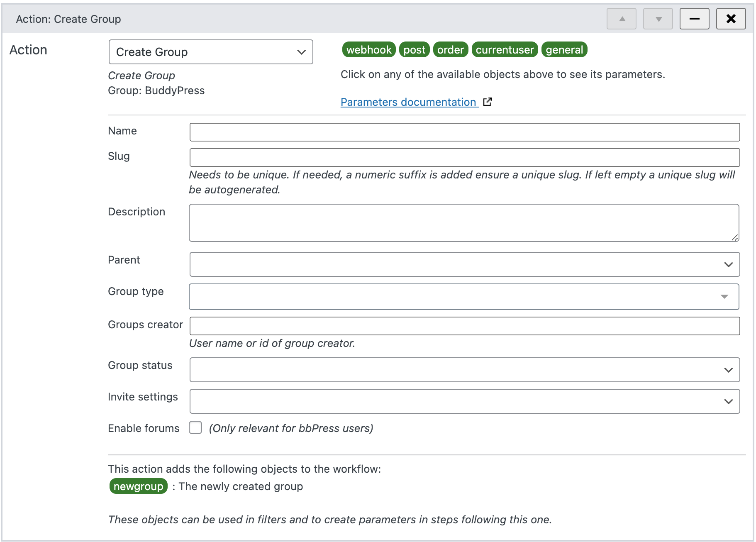Image resolution: width=756 pixels, height=542 pixels.
Task: Open the Group type selector arrow
Action: click(x=724, y=296)
